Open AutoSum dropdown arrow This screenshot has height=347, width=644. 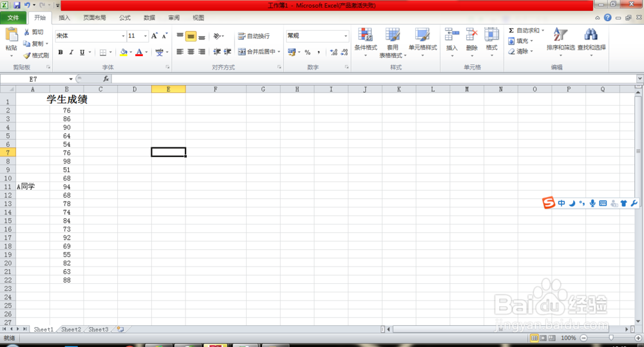tap(542, 30)
